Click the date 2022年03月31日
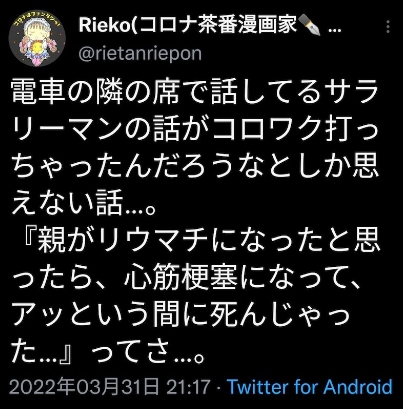Viewport: 403px width, 409px height. 83,387
